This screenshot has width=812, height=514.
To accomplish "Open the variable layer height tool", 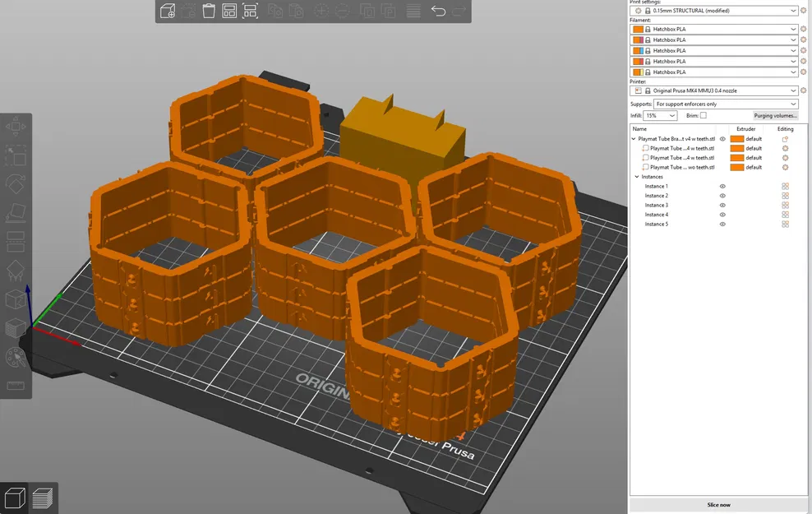I will coord(413,11).
